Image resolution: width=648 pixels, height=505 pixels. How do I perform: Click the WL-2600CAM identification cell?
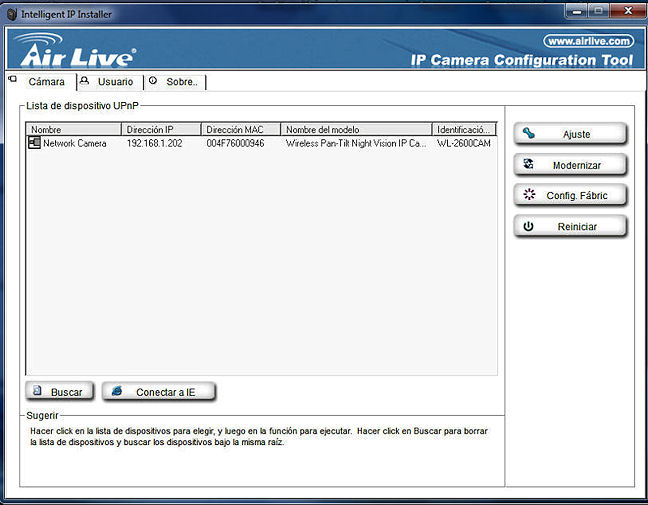pos(464,143)
